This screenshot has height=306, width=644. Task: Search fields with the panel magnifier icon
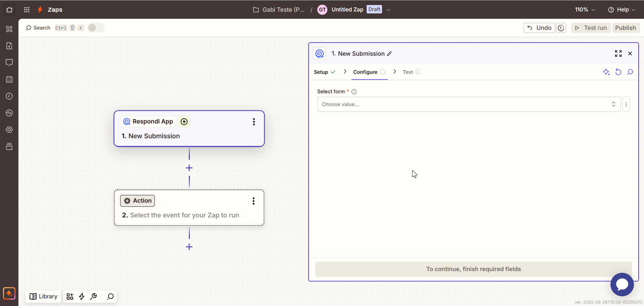tap(630, 72)
